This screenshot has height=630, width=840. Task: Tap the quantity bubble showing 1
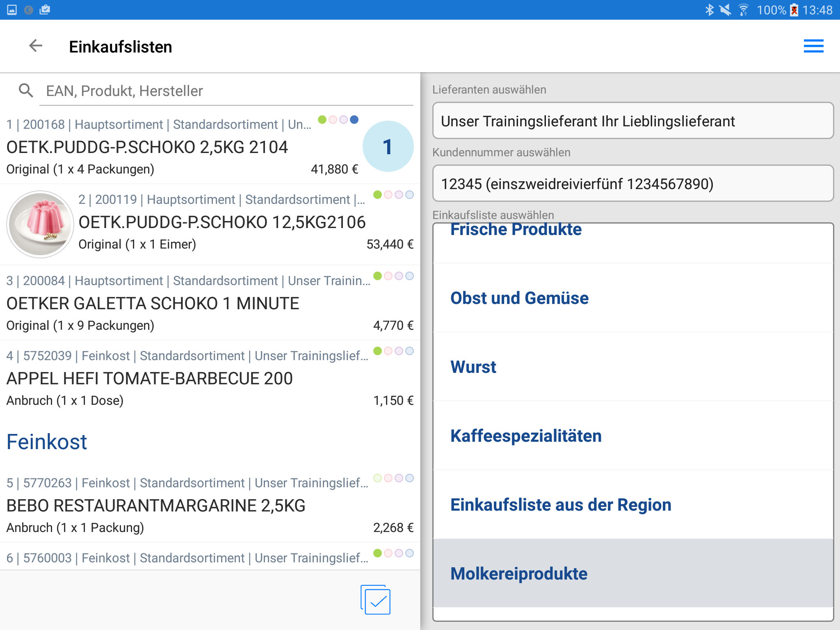pyautogui.click(x=388, y=146)
